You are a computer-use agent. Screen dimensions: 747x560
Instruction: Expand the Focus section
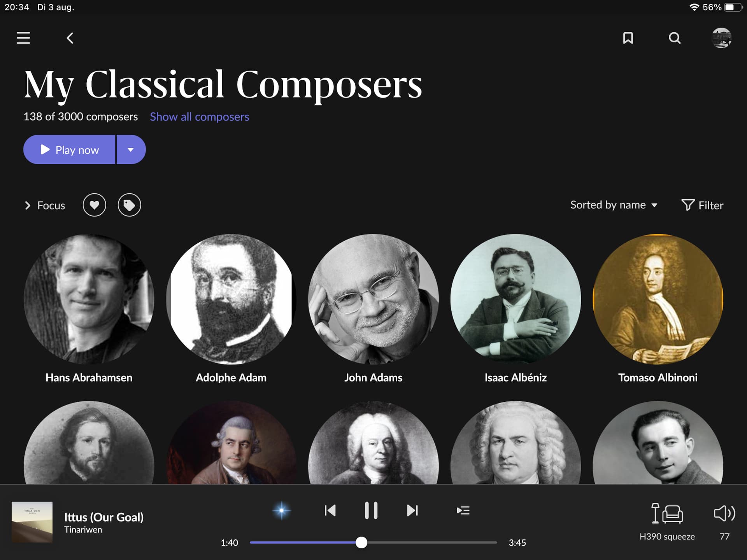pos(45,205)
